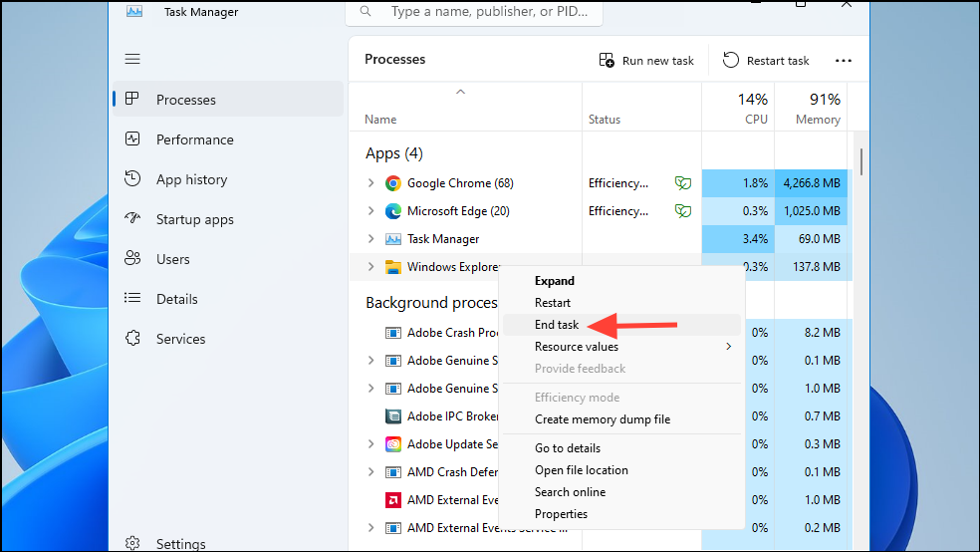This screenshot has height=552, width=980.
Task: Open the Resource values submenu arrow
Action: [x=729, y=347]
